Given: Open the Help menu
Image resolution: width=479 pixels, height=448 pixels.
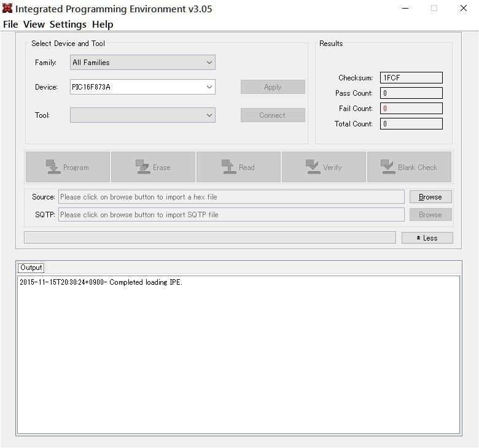Looking at the screenshot, I should click(103, 25).
